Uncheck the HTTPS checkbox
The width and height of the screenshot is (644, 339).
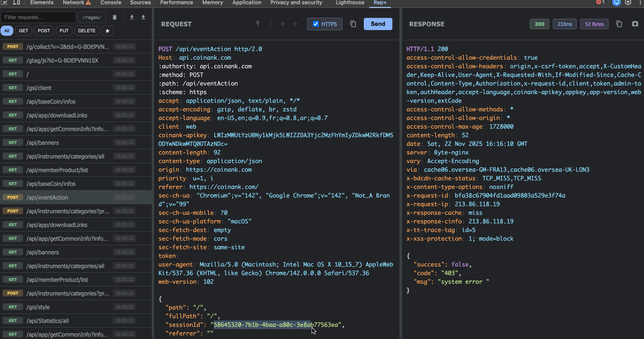point(316,24)
